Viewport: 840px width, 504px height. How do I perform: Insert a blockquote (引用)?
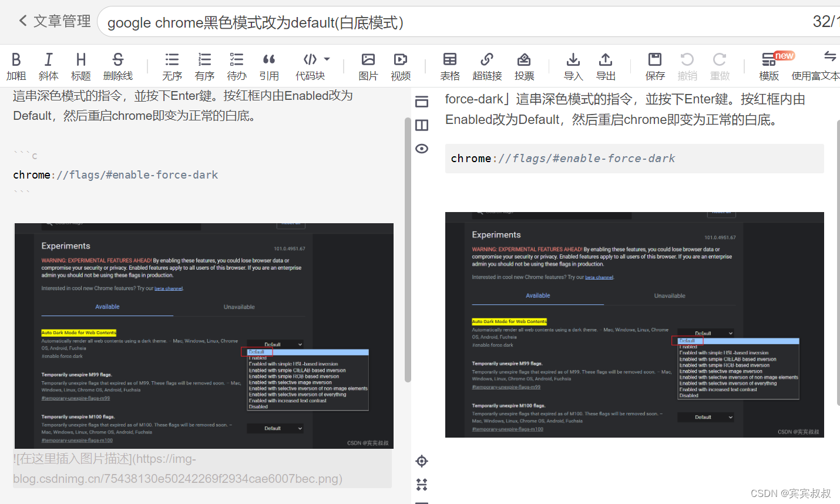tap(269, 66)
